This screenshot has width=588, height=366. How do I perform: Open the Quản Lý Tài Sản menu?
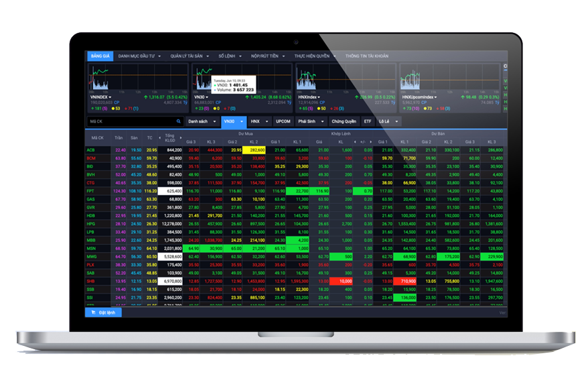pyautogui.click(x=190, y=56)
